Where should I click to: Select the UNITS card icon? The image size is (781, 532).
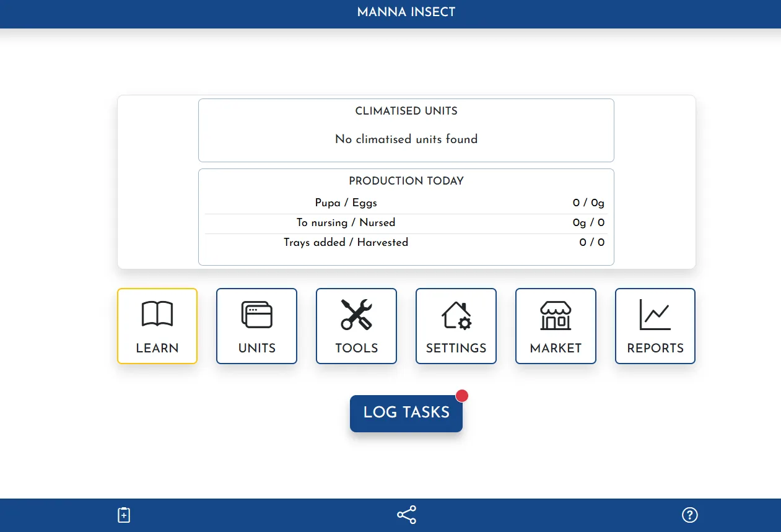pyautogui.click(x=256, y=315)
